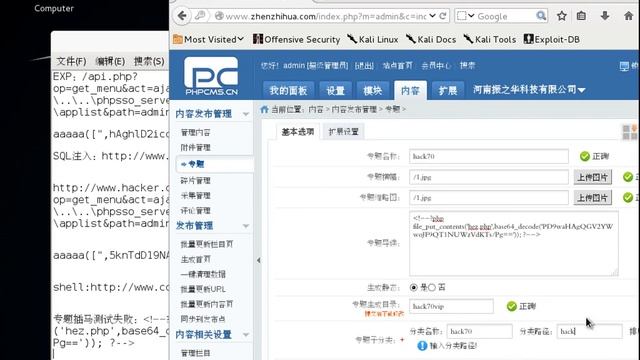640x360 pixels.
Task: Open 生成首页 in the sidebar
Action: click(196, 259)
